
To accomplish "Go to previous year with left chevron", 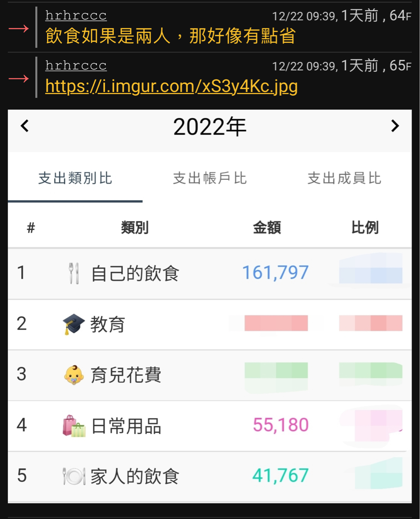I will coord(25,126).
